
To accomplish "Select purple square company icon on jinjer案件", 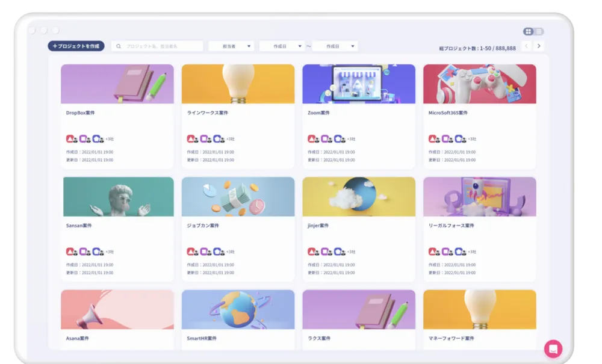I will click(325, 251).
